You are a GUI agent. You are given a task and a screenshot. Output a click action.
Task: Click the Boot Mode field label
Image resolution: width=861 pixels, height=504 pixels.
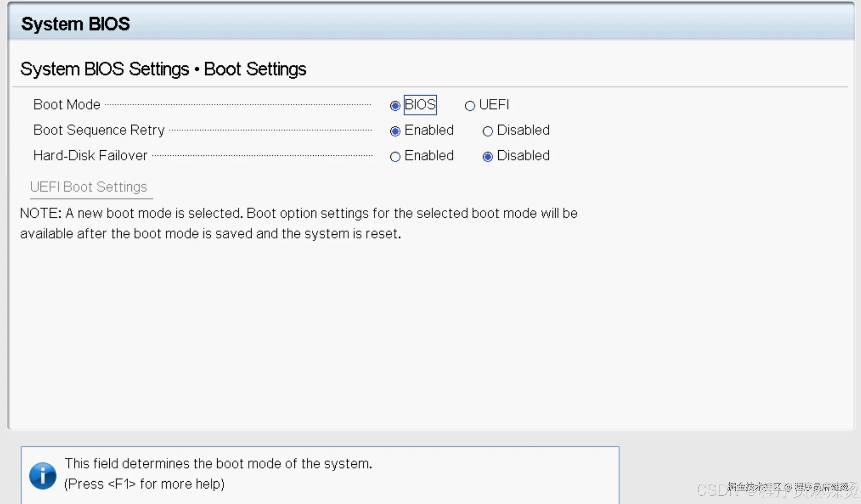67,105
